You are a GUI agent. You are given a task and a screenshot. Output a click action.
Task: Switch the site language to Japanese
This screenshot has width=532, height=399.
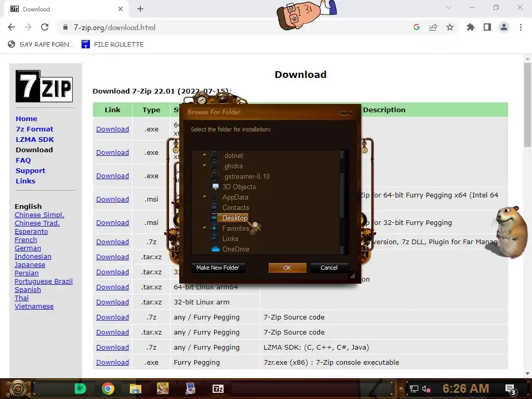pyautogui.click(x=30, y=265)
